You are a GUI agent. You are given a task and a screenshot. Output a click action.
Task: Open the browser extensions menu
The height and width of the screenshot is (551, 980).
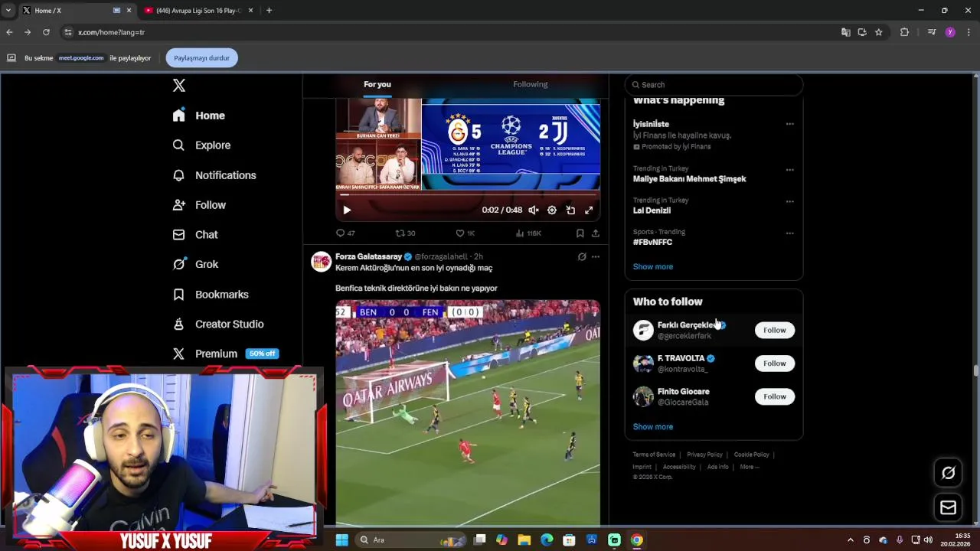904,32
